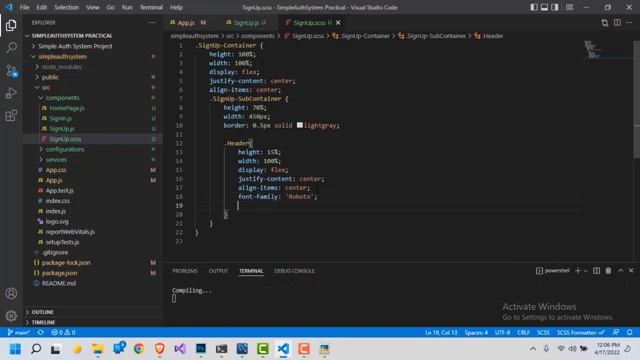Screen dimensions: 640x360
Task: Toggle secondary side bar layout button
Action: (555, 7)
